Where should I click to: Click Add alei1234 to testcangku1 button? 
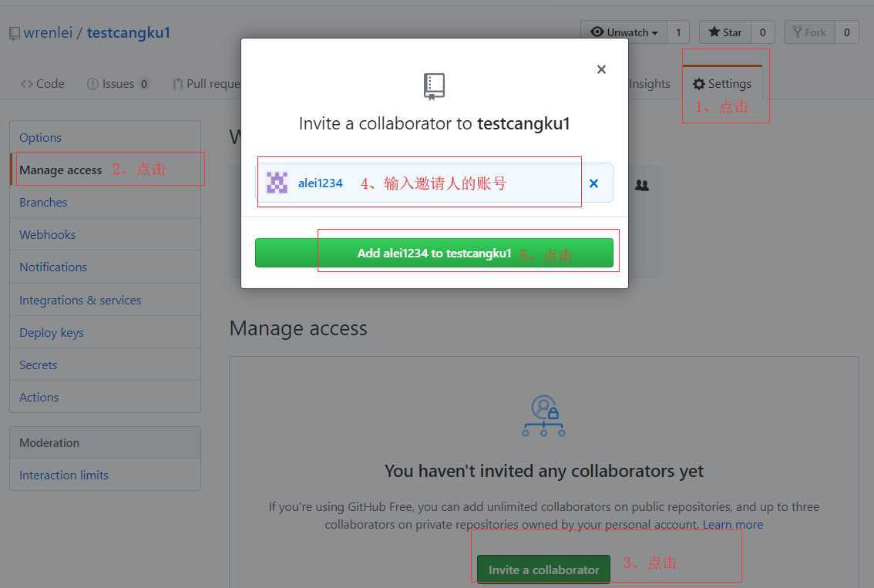click(x=434, y=253)
